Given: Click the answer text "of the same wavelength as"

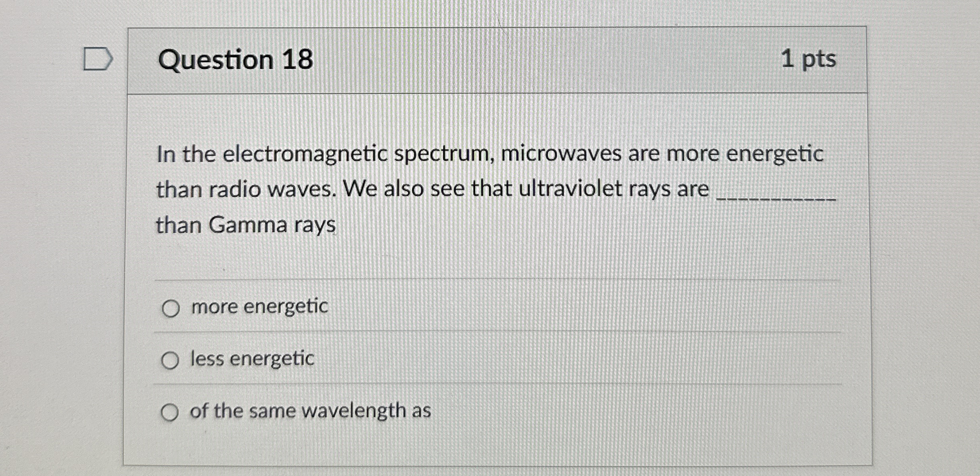Looking at the screenshot, I should point(310,412).
